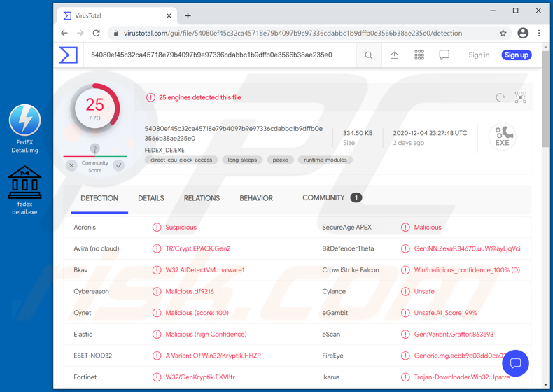553x392 pixels.
Task: Click W32.AIDetectVM.malware1 Bkav result
Action: click(x=205, y=270)
